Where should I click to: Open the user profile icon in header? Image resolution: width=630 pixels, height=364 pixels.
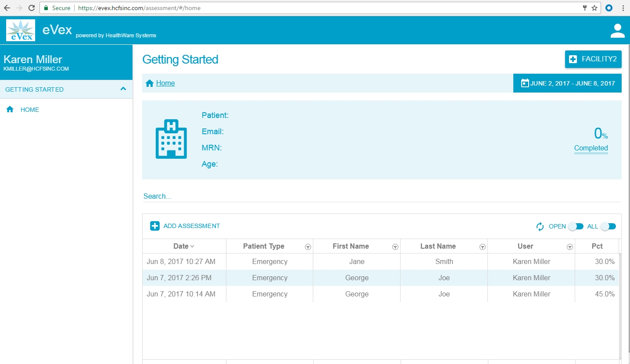point(617,31)
